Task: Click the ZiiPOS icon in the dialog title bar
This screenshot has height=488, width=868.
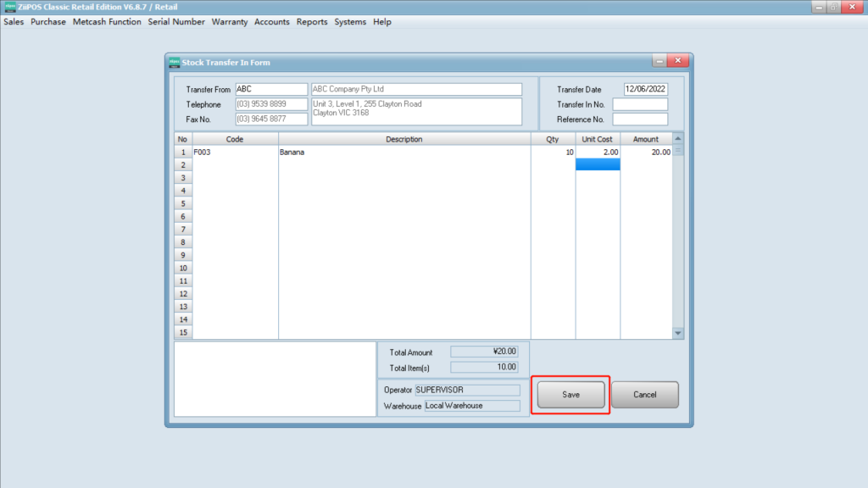Action: (174, 62)
